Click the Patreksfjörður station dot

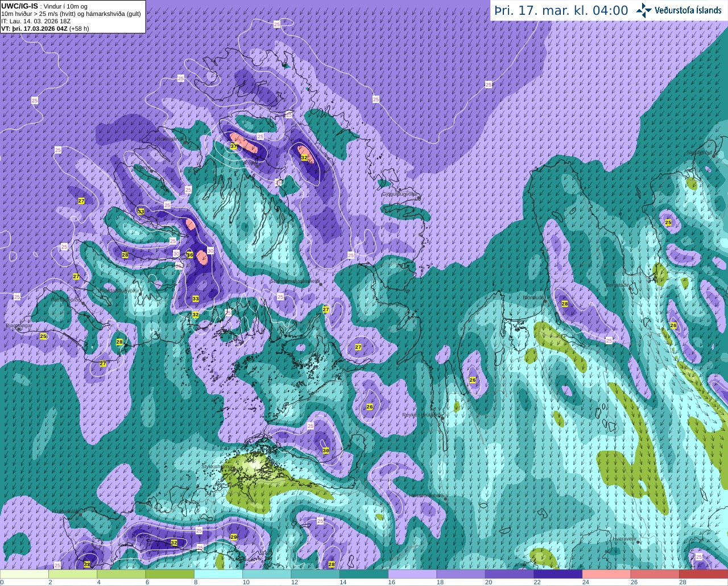(84, 303)
